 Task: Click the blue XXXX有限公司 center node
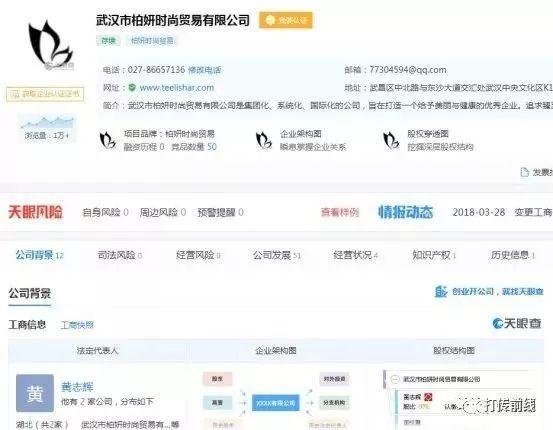[x=276, y=403]
